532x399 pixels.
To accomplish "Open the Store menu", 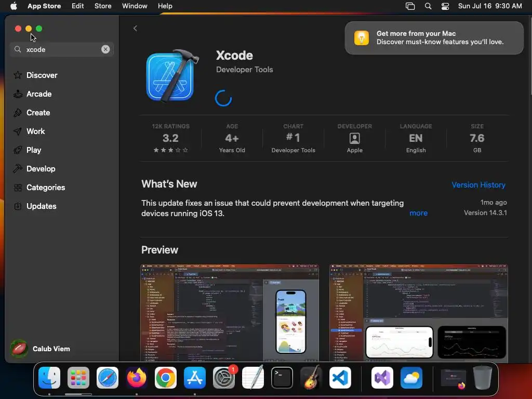I will pyautogui.click(x=103, y=6).
